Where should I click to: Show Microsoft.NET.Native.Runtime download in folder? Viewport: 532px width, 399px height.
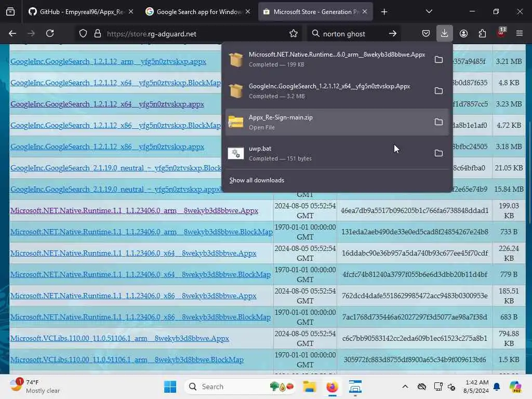pos(438,60)
